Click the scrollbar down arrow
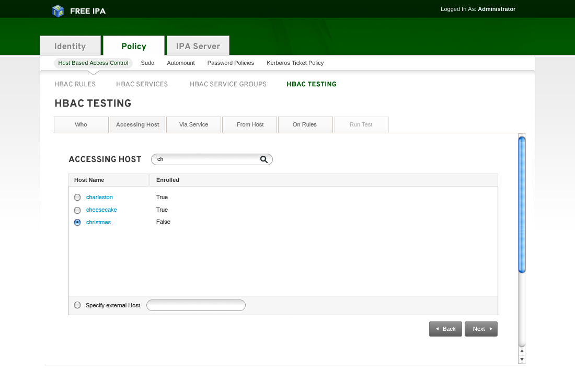Viewport: 575px width, 392px height. point(522,360)
